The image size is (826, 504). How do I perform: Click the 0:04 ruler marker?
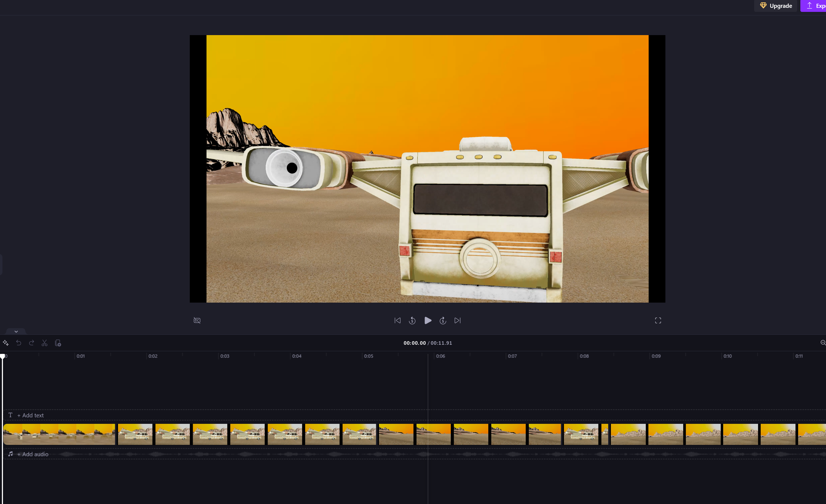pos(297,356)
